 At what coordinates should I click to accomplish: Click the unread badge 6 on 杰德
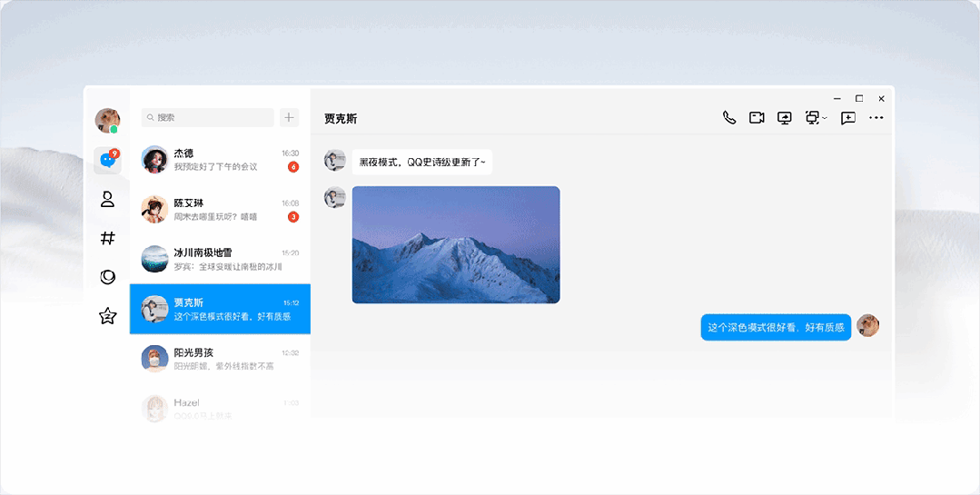click(x=293, y=167)
